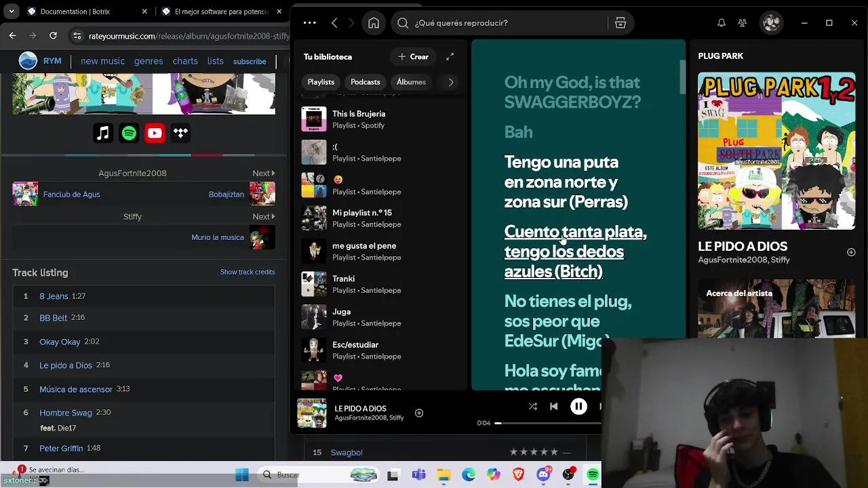This screenshot has width=868, height=488.
Task: Pause the playing song
Action: [x=578, y=407]
